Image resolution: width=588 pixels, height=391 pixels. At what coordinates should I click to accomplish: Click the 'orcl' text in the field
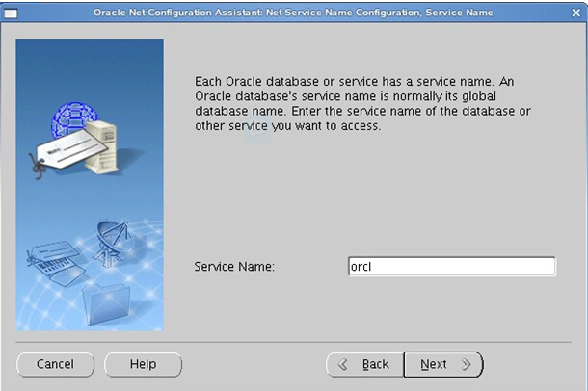tap(361, 267)
